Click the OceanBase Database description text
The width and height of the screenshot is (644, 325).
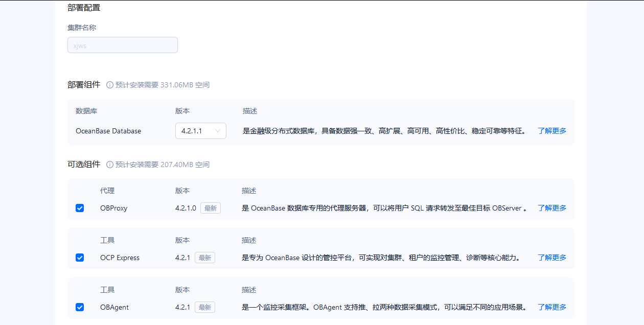[384, 131]
